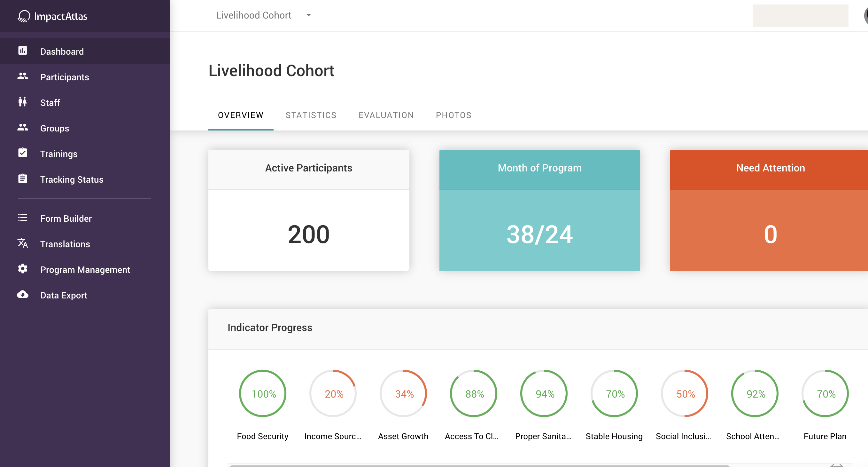Open the Livelihood Cohort program selector
868x467 pixels.
(253, 15)
